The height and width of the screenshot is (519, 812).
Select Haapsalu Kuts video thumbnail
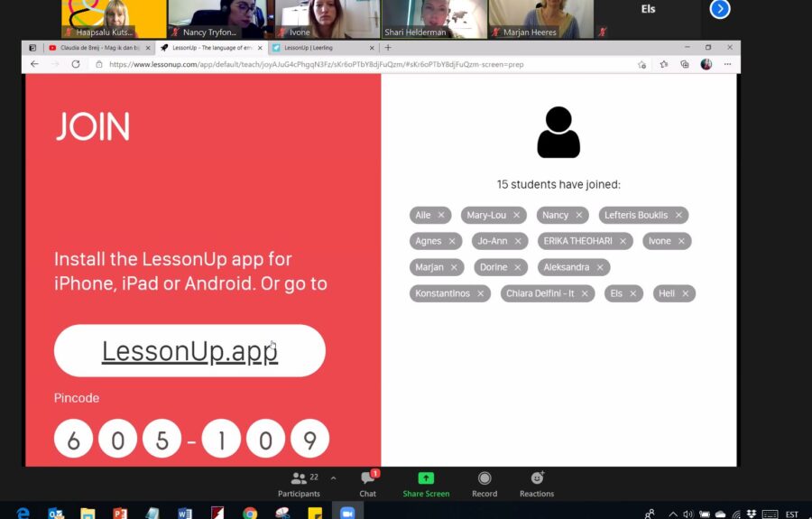pyautogui.click(x=114, y=19)
